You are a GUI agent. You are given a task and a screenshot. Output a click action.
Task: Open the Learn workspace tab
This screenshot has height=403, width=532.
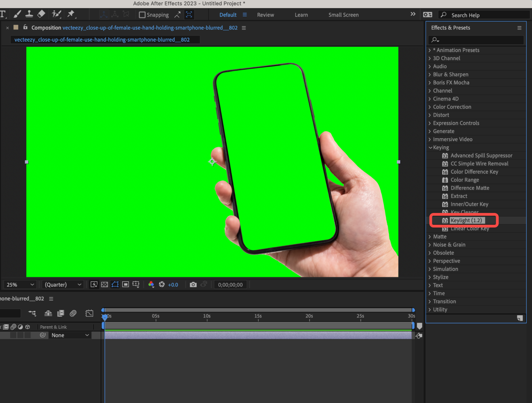coord(301,15)
